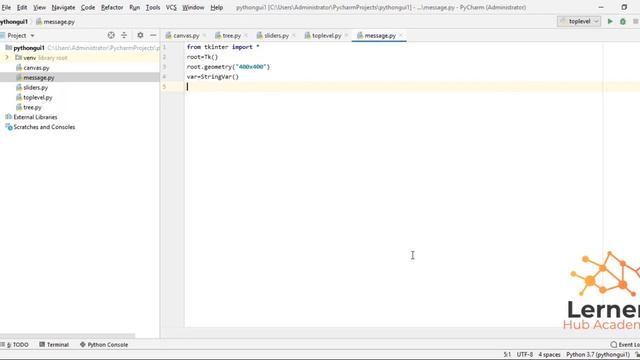The image size is (640, 360).
Task: Close the toplevel.py tab
Action: pos(347,36)
